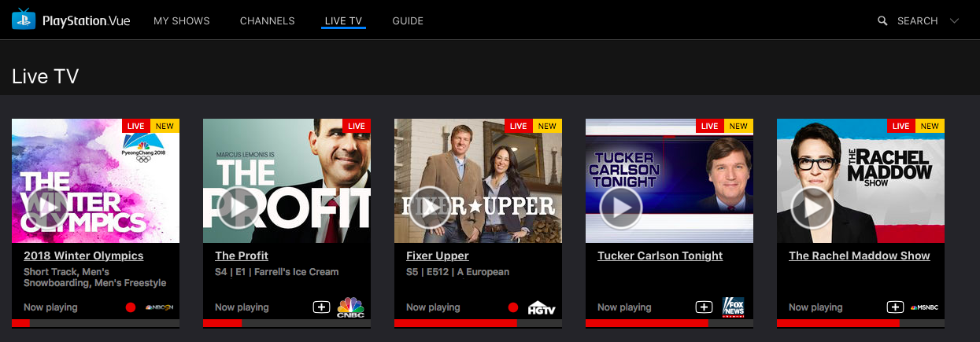Click The Profit progress bar
The width and height of the screenshot is (980, 342).
point(287,323)
